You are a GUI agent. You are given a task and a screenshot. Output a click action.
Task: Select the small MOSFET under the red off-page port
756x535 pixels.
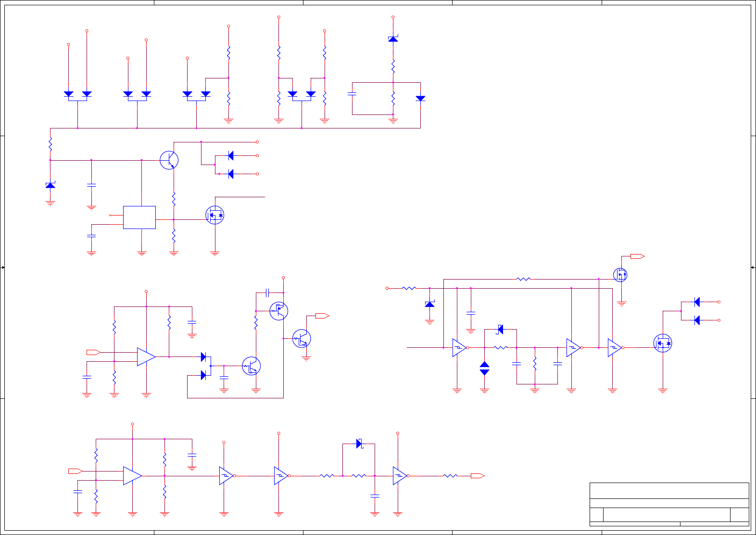620,275
